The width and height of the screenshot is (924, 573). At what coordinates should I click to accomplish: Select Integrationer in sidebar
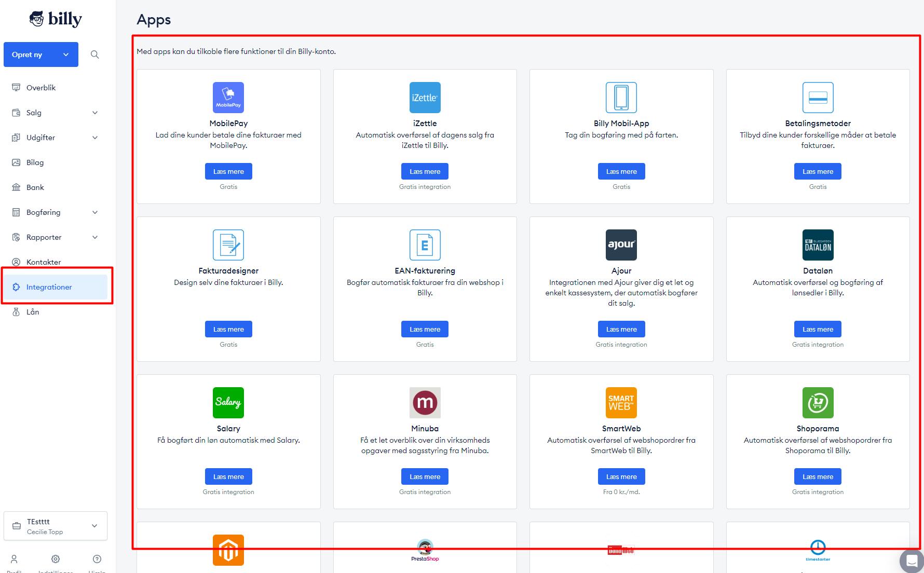click(56, 287)
